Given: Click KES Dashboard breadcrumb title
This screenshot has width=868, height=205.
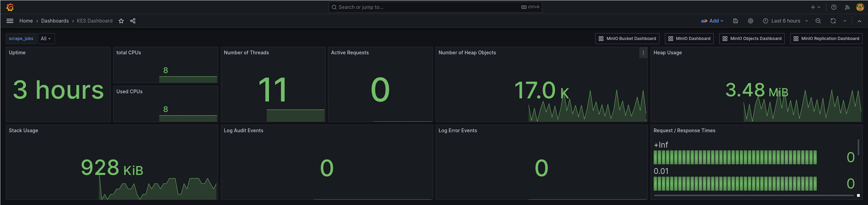Looking at the screenshot, I should point(95,21).
